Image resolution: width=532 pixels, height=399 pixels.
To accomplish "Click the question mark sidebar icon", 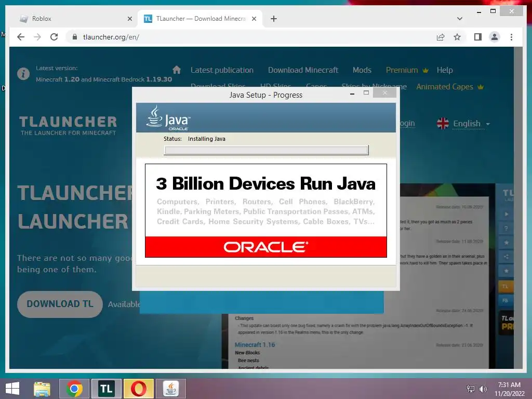I will click(506, 229).
